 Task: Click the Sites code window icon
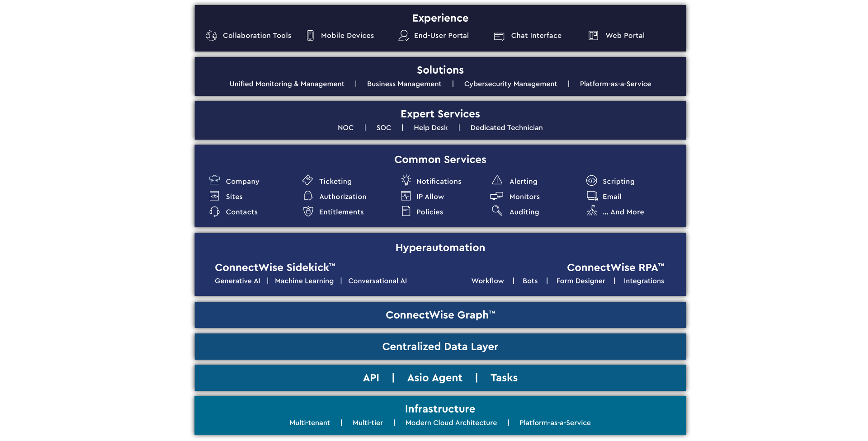pyautogui.click(x=214, y=196)
